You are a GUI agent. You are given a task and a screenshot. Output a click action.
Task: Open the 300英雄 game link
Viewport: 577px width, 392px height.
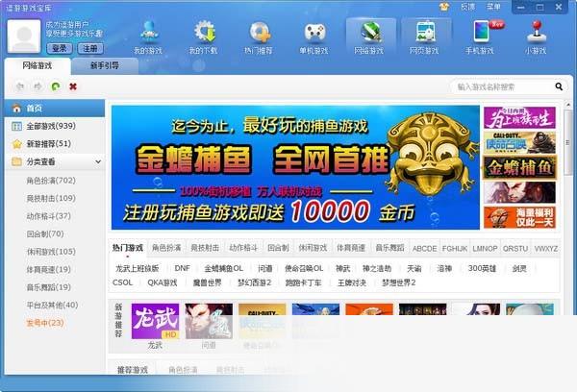(482, 268)
